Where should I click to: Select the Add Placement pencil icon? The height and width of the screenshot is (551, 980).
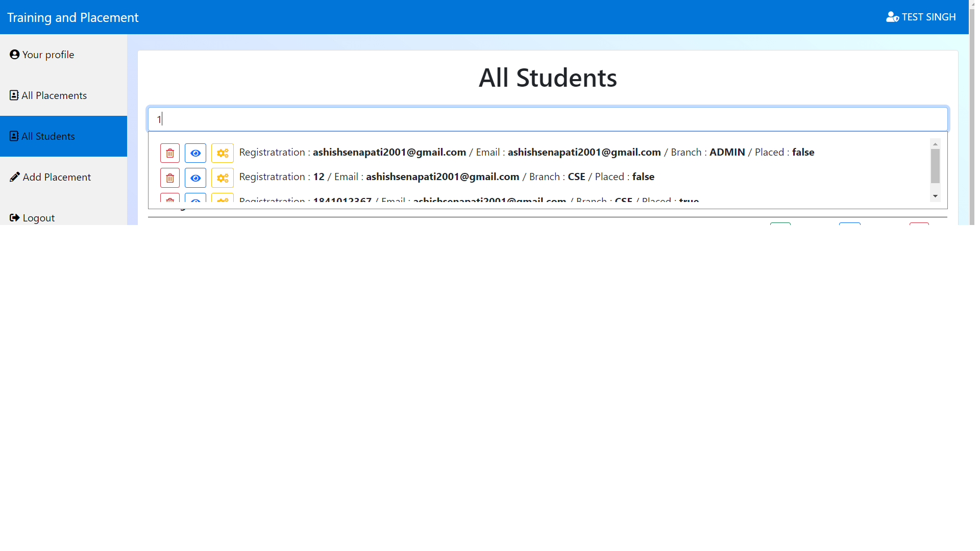tap(14, 176)
